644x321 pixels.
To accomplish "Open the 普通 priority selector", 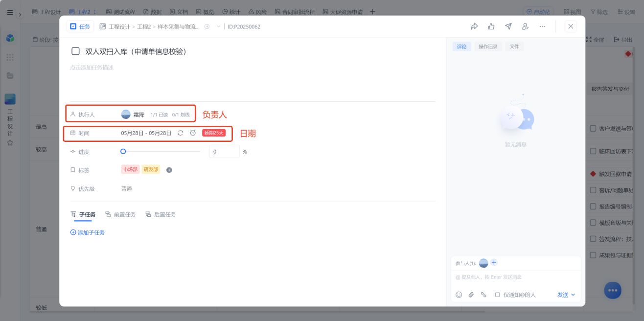I will [127, 188].
